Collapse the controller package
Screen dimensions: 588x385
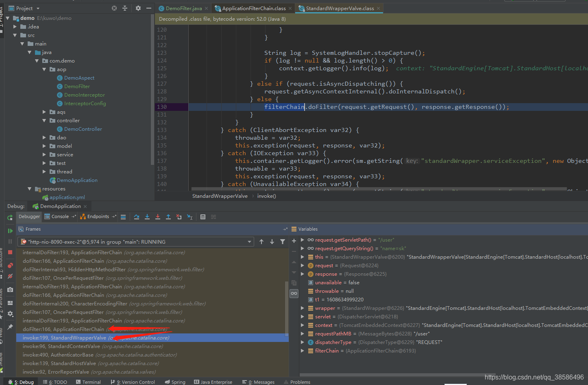click(x=44, y=121)
